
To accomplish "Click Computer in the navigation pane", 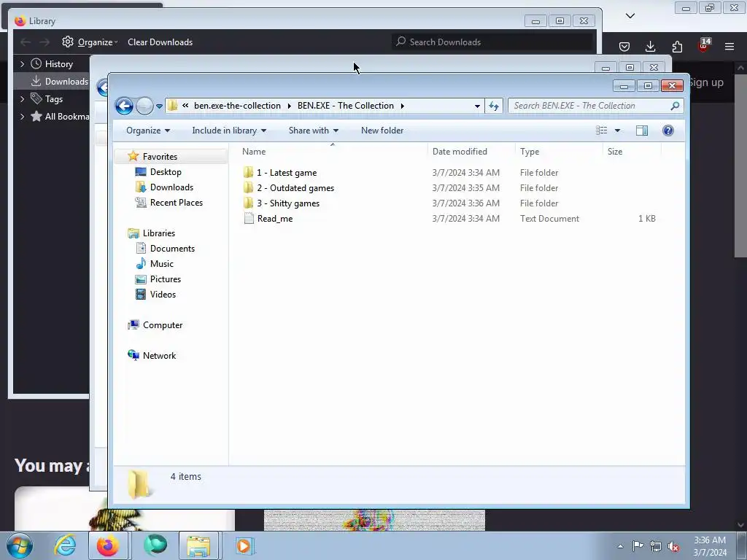I will [x=163, y=325].
